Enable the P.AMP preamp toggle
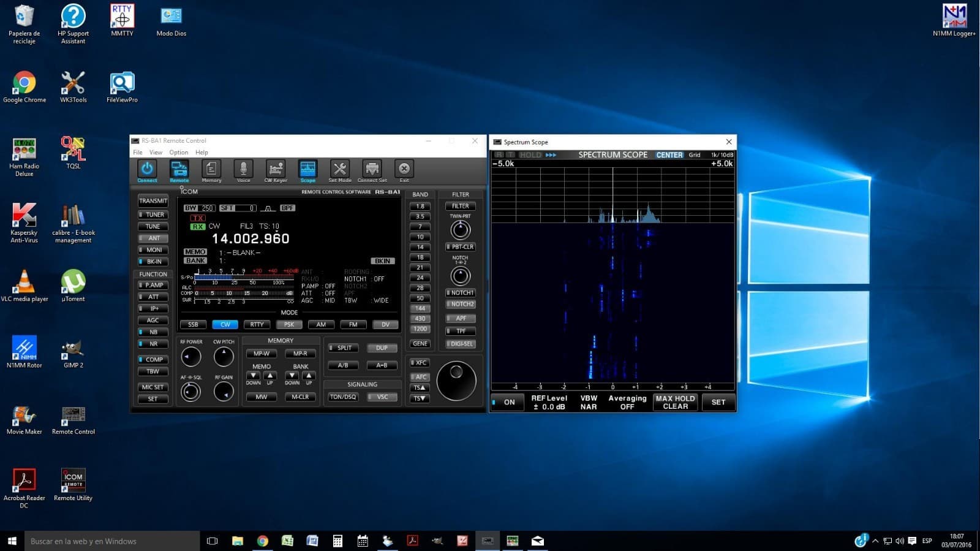The image size is (980, 551). point(153,285)
